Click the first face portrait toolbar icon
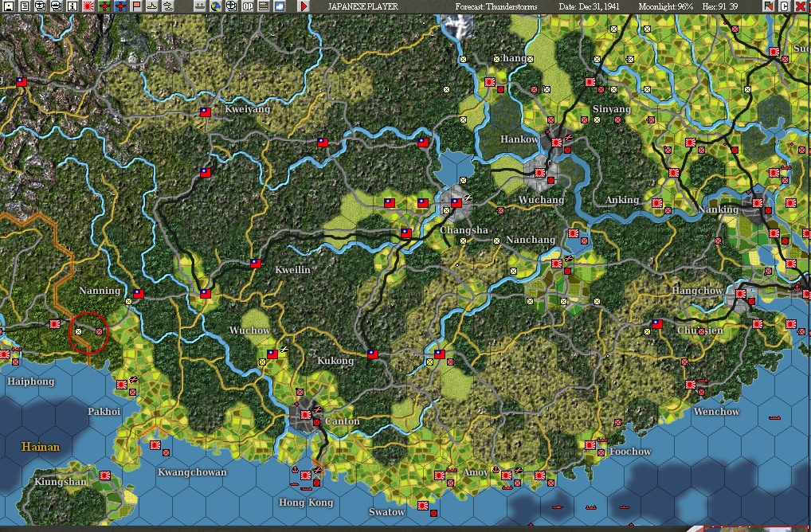This screenshot has height=532, width=811. pos(41,6)
